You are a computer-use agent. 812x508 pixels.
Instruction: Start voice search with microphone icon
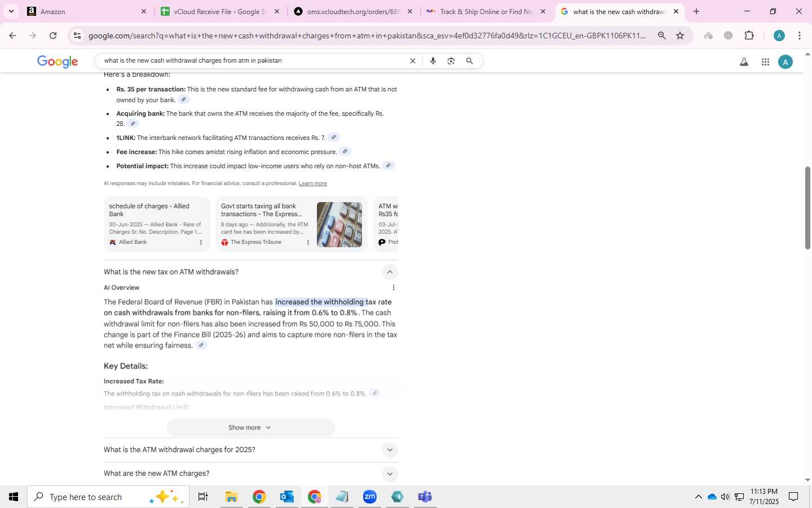pyautogui.click(x=433, y=61)
